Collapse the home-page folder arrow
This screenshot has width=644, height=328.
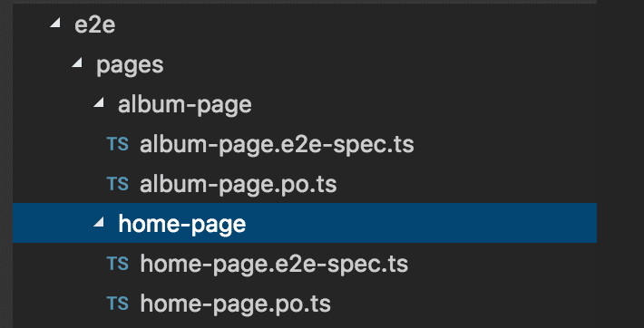pyautogui.click(x=99, y=223)
